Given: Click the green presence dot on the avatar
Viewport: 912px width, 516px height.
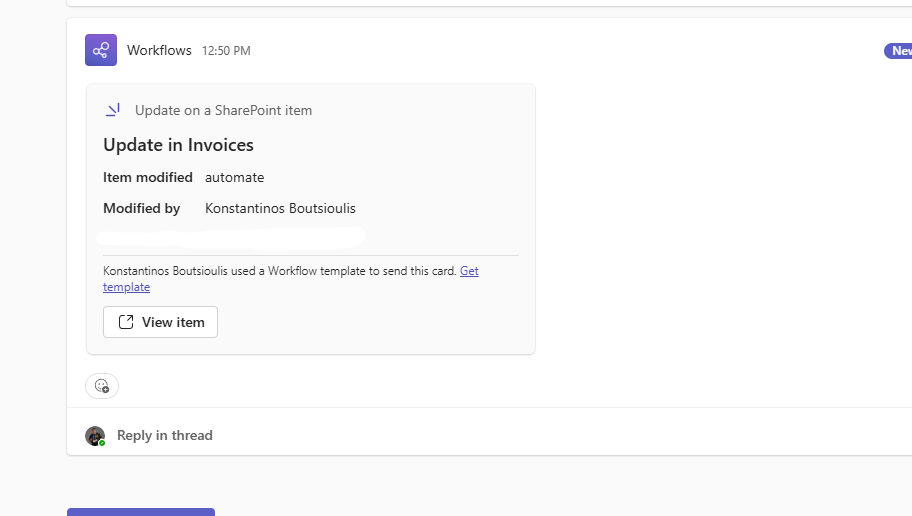Looking at the screenshot, I should [x=102, y=442].
